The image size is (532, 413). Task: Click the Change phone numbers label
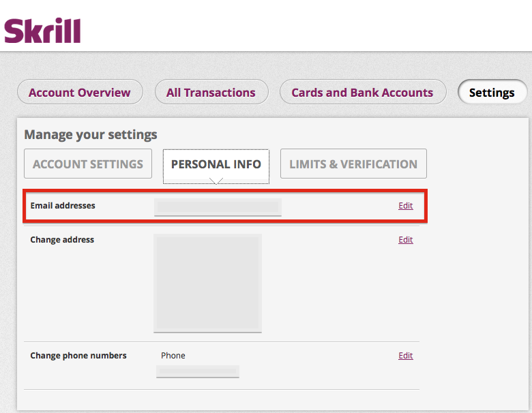tap(78, 355)
